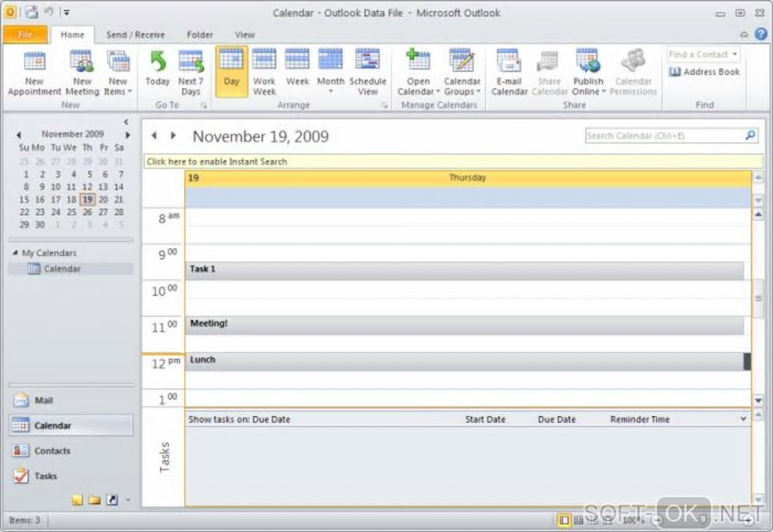The width and height of the screenshot is (773, 532).
Task: Open the Notes icon in navigation
Action: click(77, 500)
